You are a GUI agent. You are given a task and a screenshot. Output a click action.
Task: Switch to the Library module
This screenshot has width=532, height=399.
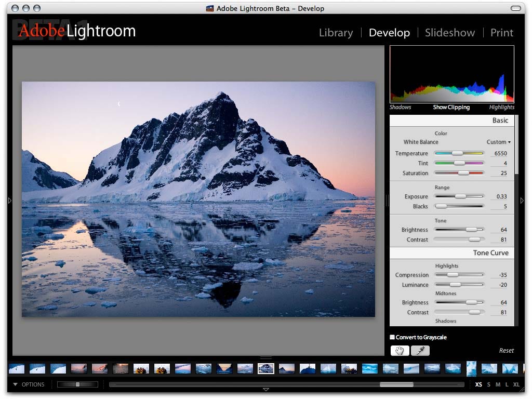336,33
